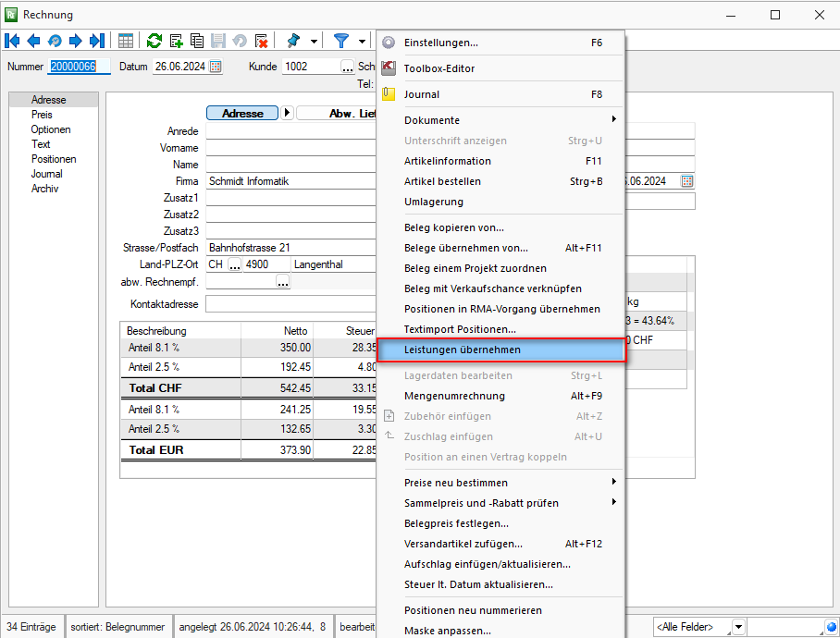Screen dimensions: 840x638
Task: Jump to the first record
Action: pyautogui.click(x=12, y=41)
